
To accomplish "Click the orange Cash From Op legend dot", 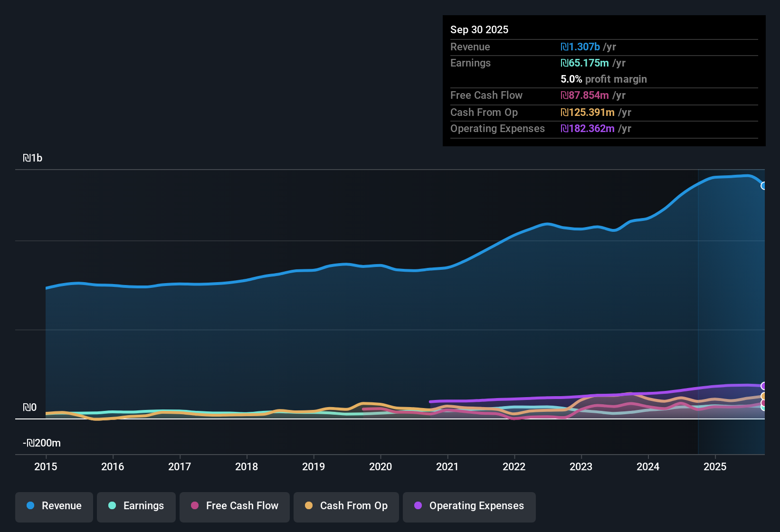I will (x=309, y=506).
